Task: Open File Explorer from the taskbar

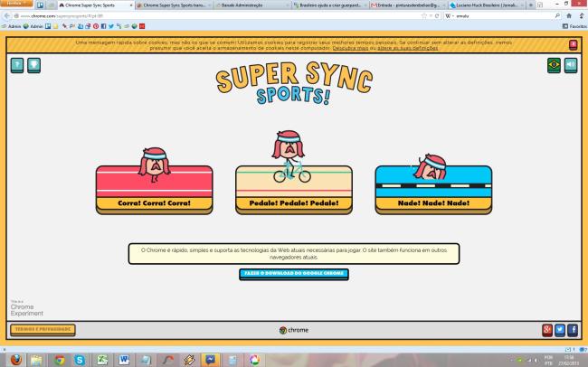Action: [36, 360]
